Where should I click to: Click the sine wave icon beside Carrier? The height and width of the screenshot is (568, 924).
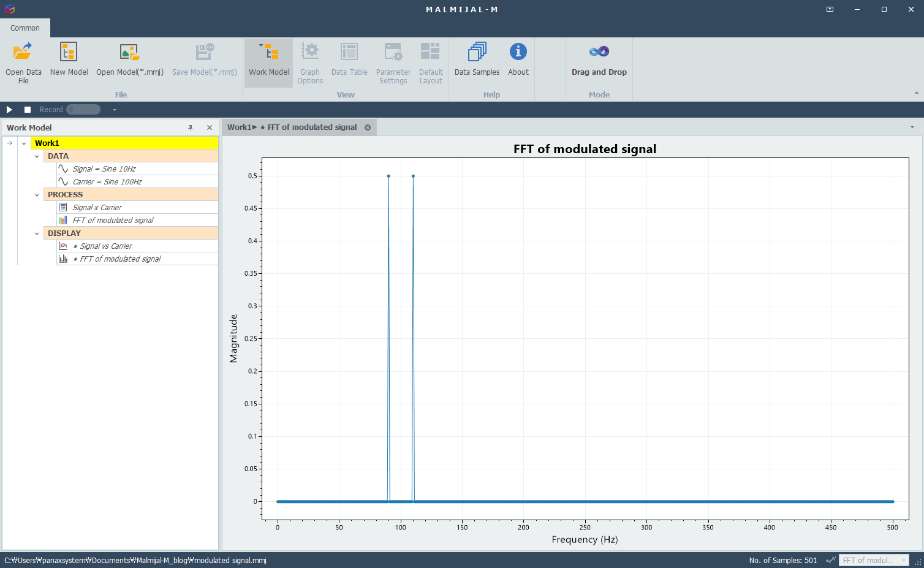coord(63,181)
